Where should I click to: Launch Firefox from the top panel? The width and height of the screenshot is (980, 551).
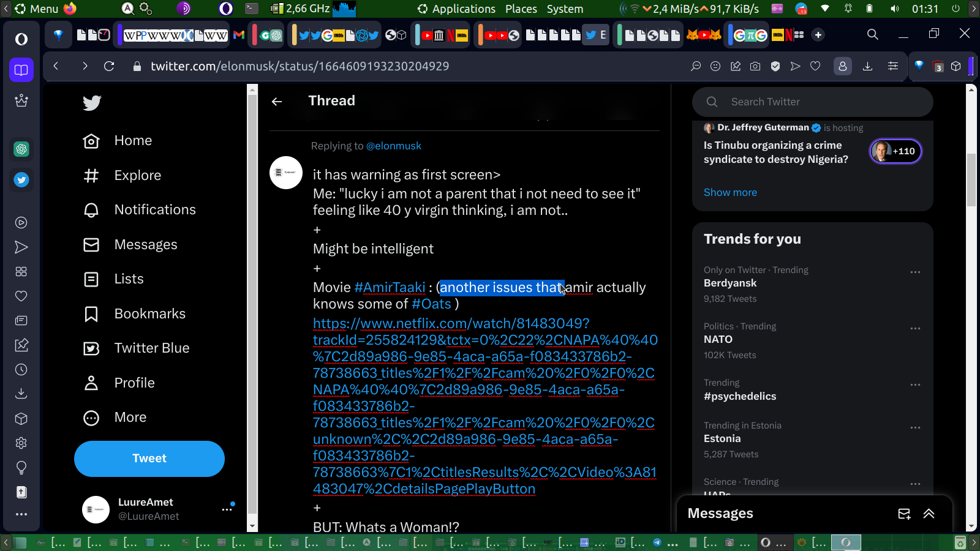coord(70,9)
